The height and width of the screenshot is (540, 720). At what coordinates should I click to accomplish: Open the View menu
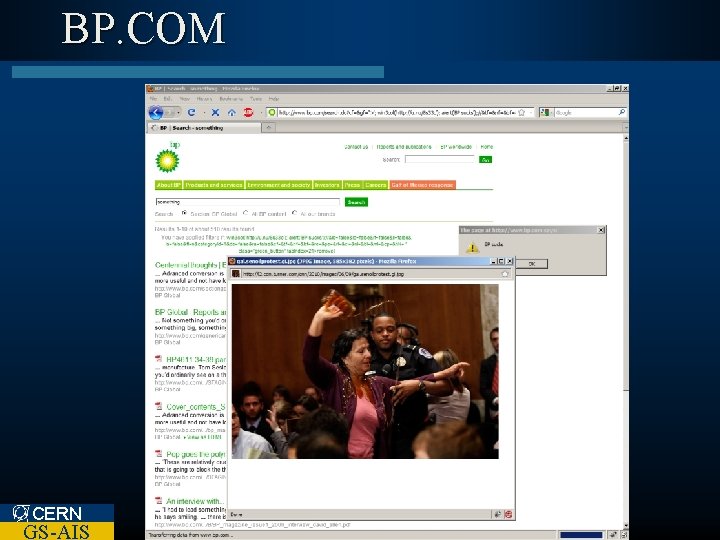[185, 99]
